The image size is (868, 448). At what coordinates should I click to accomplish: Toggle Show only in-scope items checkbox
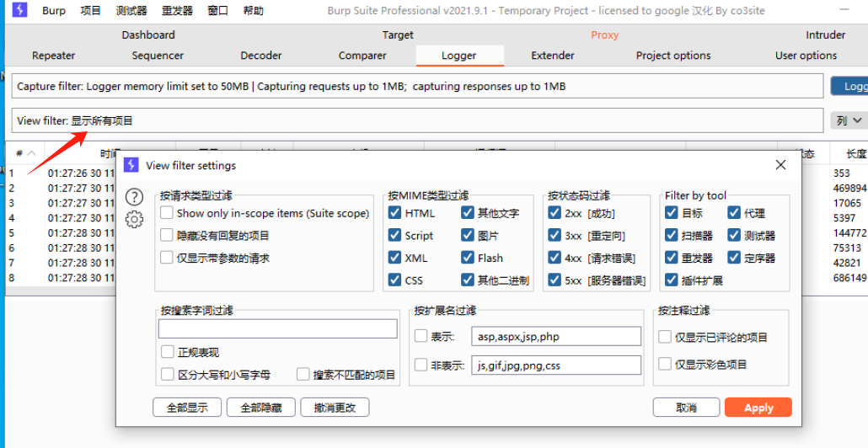[x=167, y=213]
